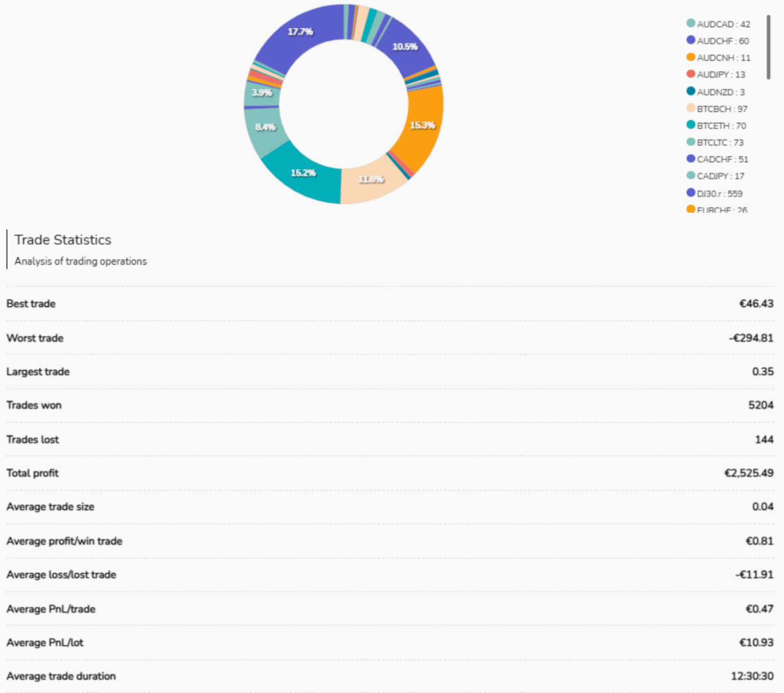
Task: Click the Total profit row
Action: [388, 473]
